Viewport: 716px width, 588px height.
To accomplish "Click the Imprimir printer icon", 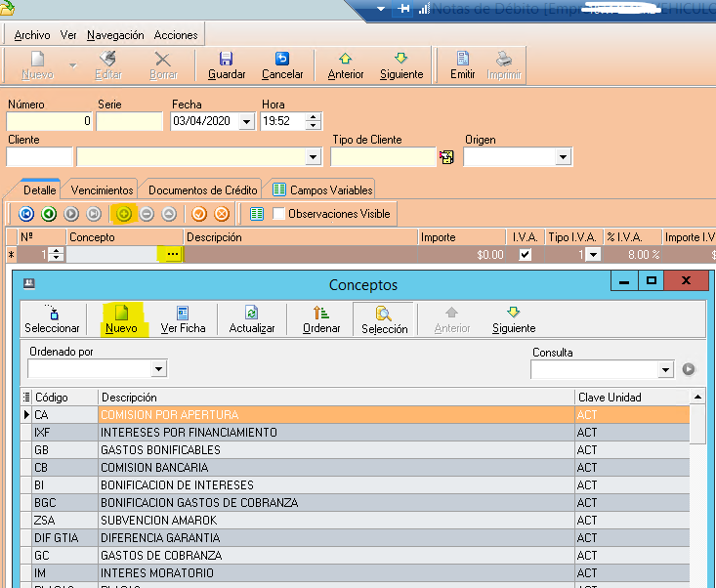I will coord(504,59).
